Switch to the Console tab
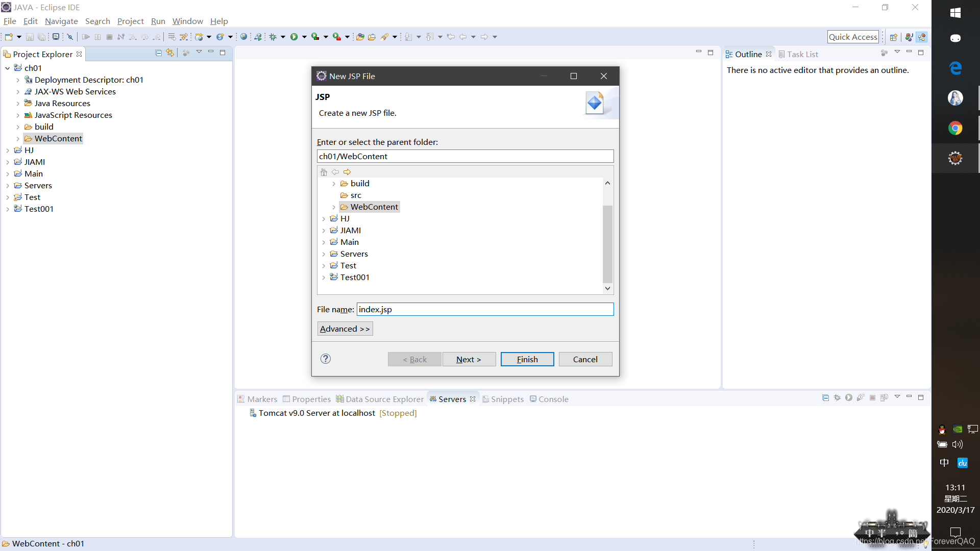Viewport: 980px width, 551px height. (553, 399)
